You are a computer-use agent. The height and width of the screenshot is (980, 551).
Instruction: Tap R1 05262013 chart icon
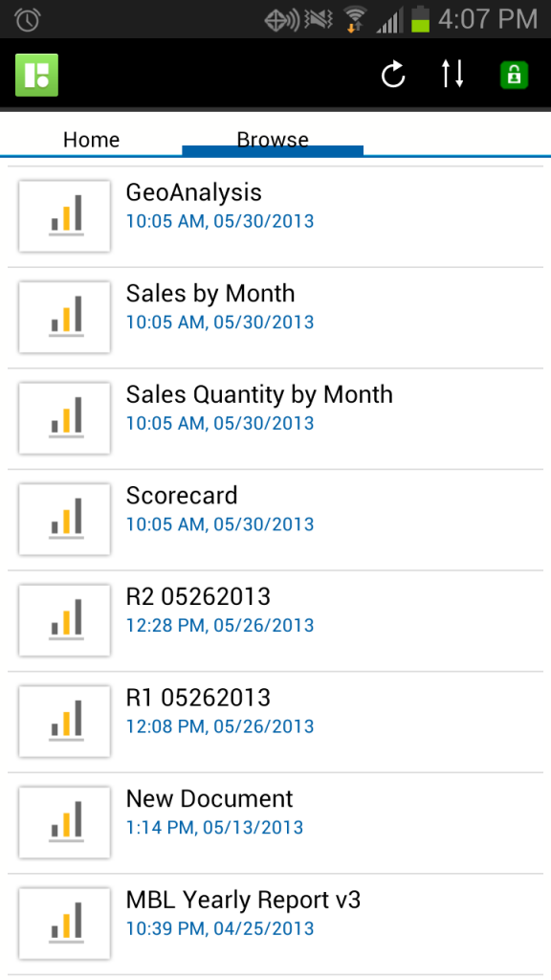65,722
